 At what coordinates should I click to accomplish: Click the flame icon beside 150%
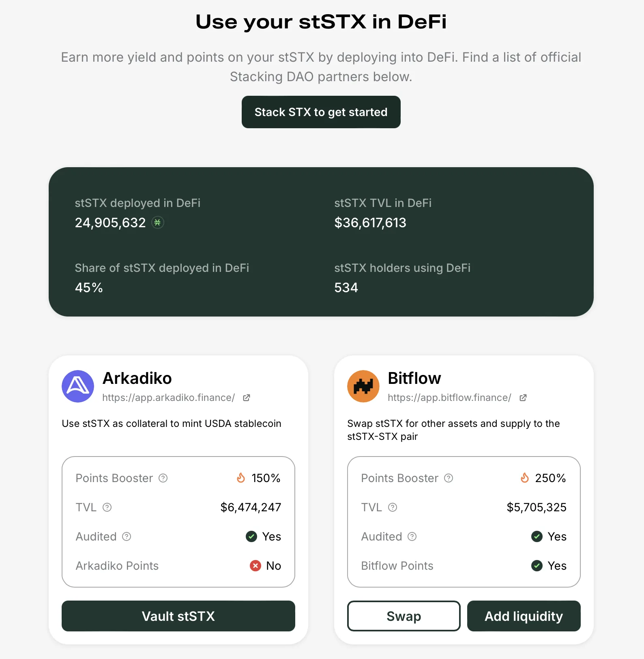click(x=241, y=478)
